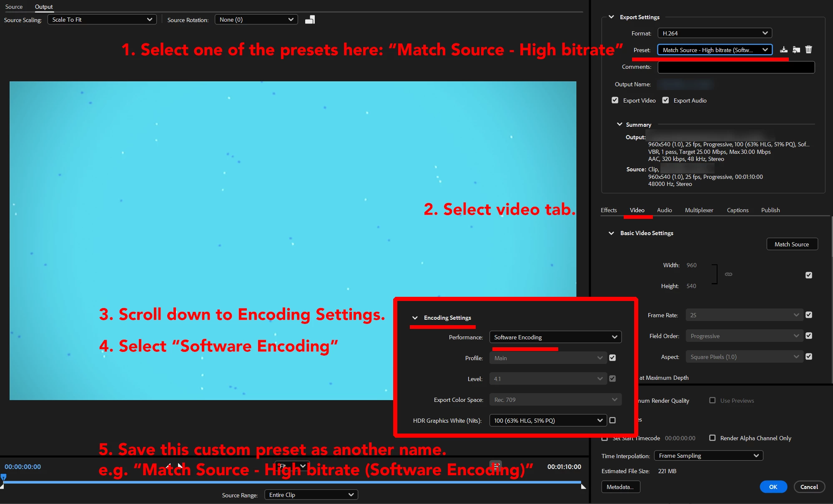The height and width of the screenshot is (504, 833).
Task: Click the blue playhead marker on timeline
Action: click(x=3, y=477)
